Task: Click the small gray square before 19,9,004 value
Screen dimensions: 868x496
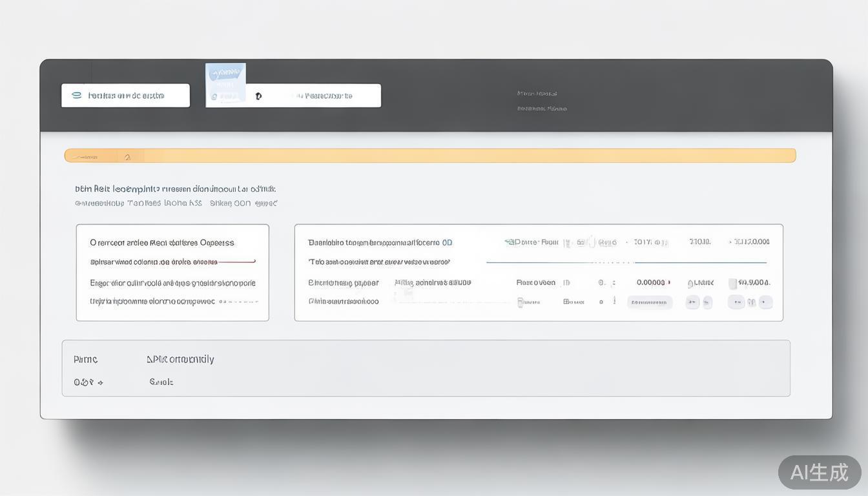Action: coord(732,283)
